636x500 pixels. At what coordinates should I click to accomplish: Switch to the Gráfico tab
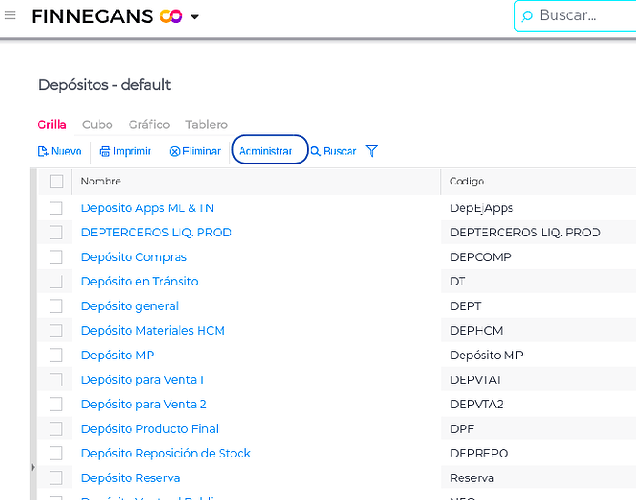pos(149,125)
